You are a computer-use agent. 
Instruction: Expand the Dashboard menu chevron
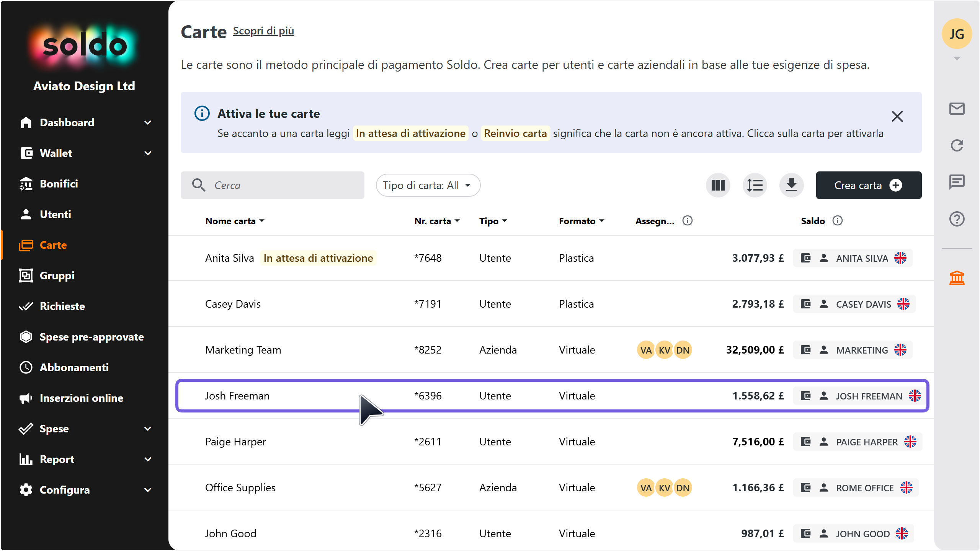click(148, 123)
